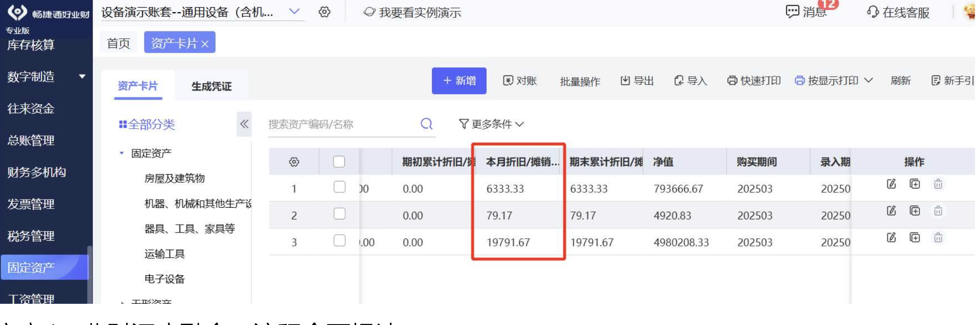Click 快速打印 quick print
This screenshot has width=980, height=325.
click(754, 81)
